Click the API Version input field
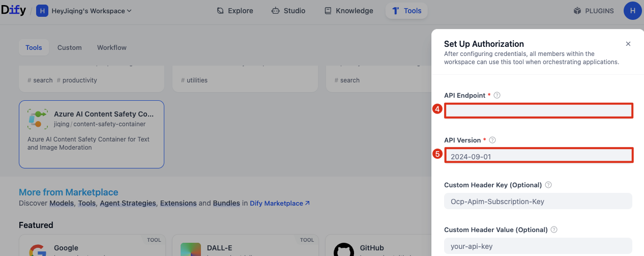Image resolution: width=644 pixels, height=256 pixels. pos(538,156)
